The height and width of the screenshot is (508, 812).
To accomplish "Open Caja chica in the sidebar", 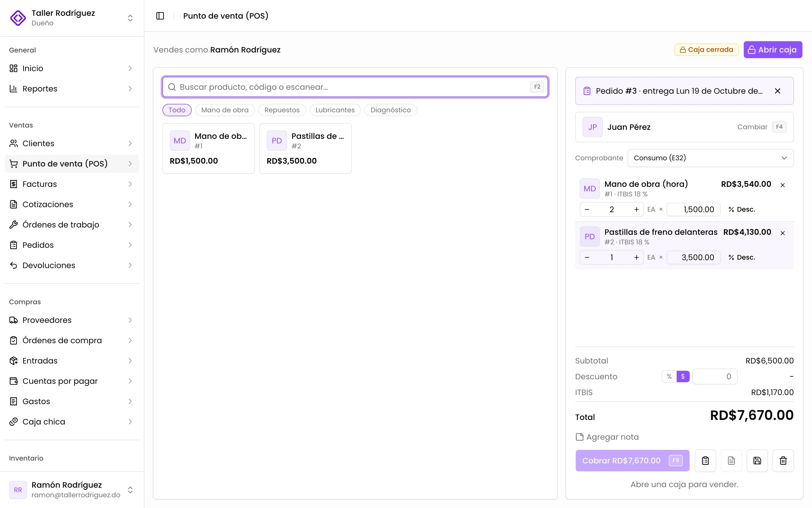I will [x=71, y=422].
